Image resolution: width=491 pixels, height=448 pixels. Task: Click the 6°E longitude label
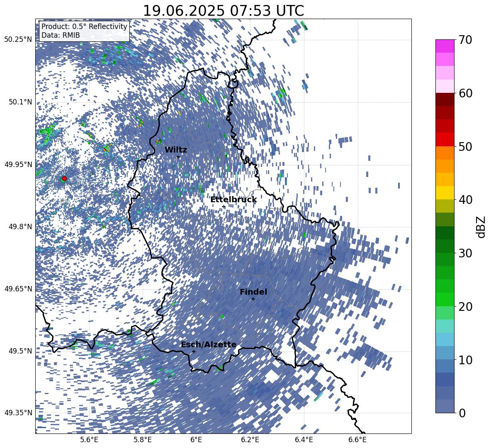click(x=196, y=440)
